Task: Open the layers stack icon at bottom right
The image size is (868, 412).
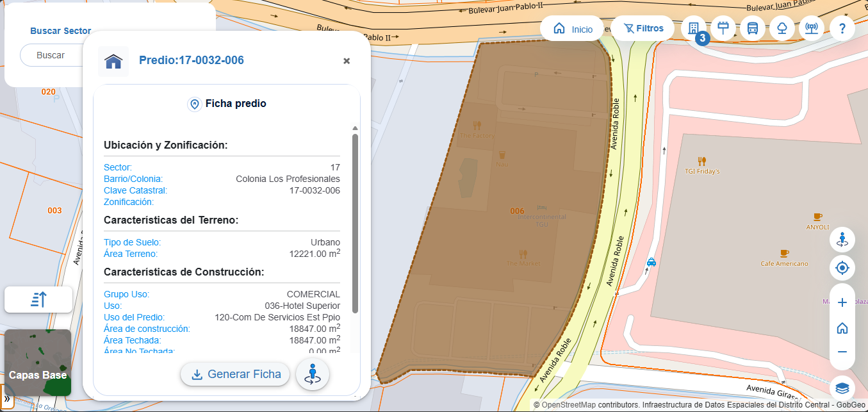Action: (x=842, y=388)
